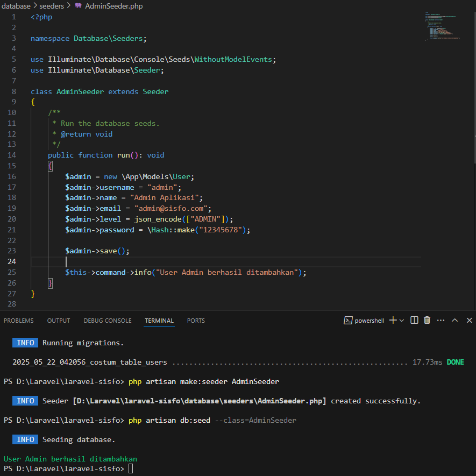
Task: Expand the database breadcrumb folder
Action: pos(16,6)
